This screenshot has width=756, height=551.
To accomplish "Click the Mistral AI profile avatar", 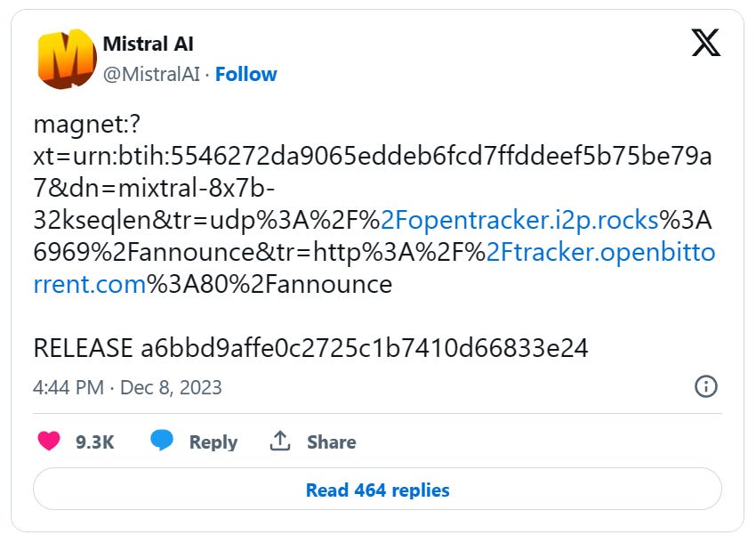I will [67, 59].
